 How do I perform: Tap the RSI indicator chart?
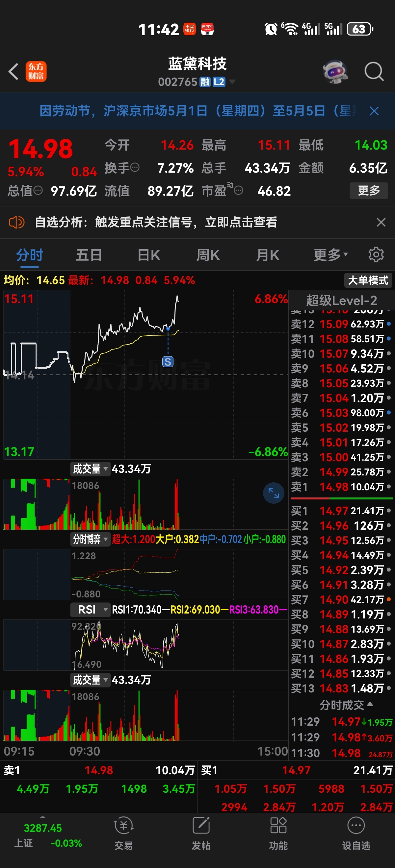tap(146, 645)
